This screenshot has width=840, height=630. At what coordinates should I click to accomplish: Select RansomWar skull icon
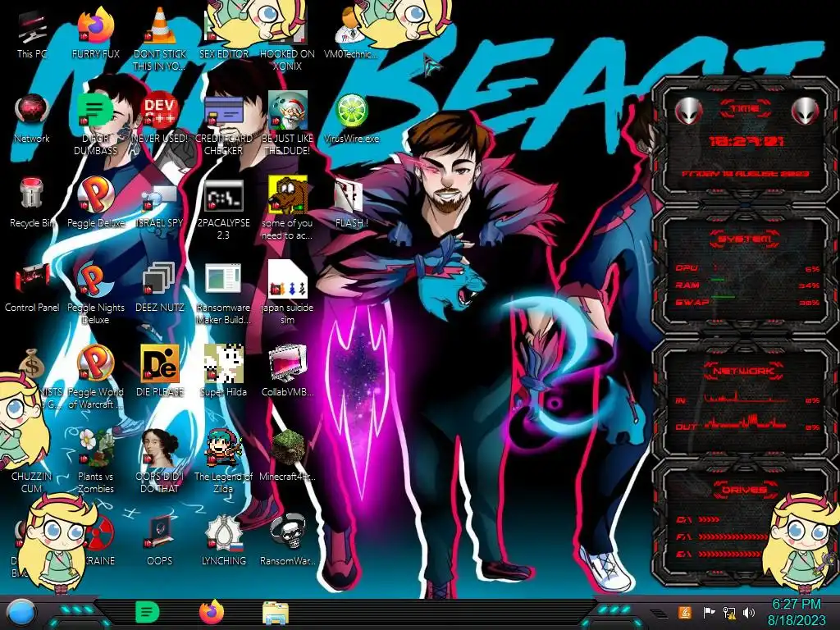(287, 541)
